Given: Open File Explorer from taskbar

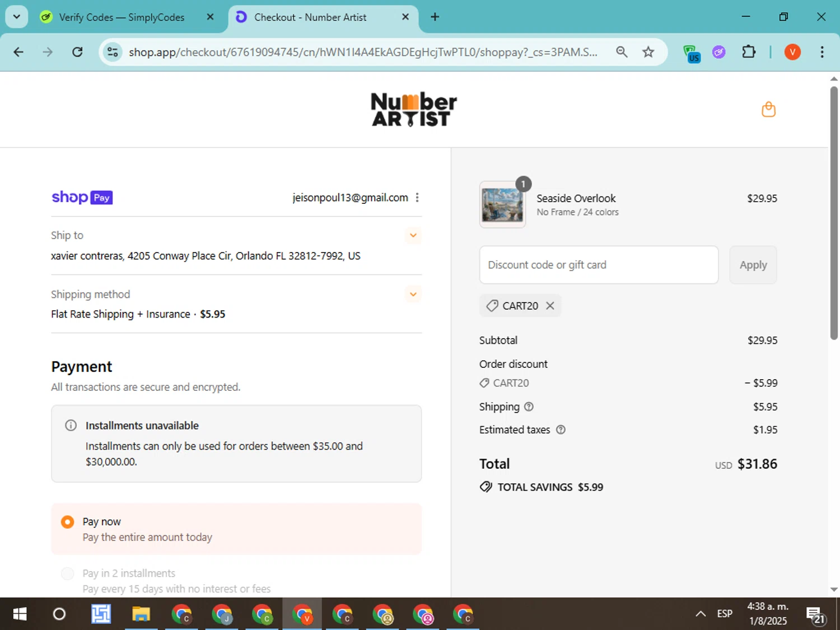Looking at the screenshot, I should pyautogui.click(x=141, y=614).
